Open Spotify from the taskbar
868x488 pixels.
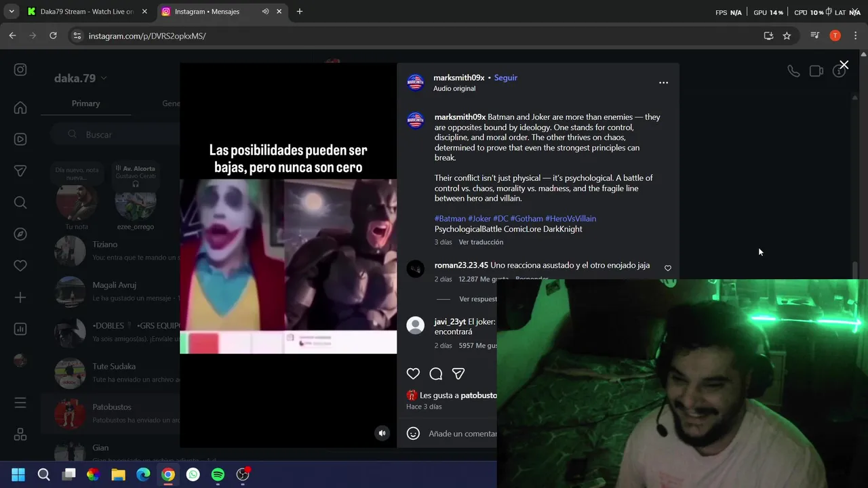pyautogui.click(x=218, y=474)
